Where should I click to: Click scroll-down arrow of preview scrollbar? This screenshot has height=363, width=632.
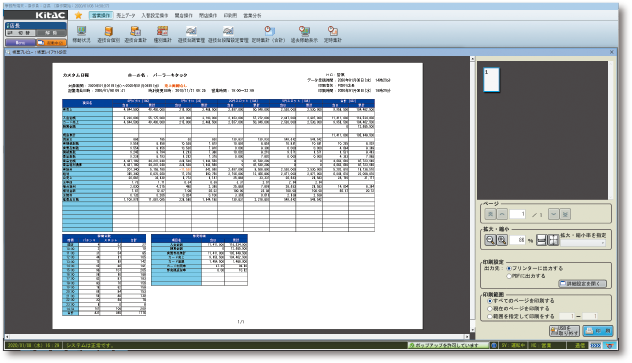click(x=472, y=330)
